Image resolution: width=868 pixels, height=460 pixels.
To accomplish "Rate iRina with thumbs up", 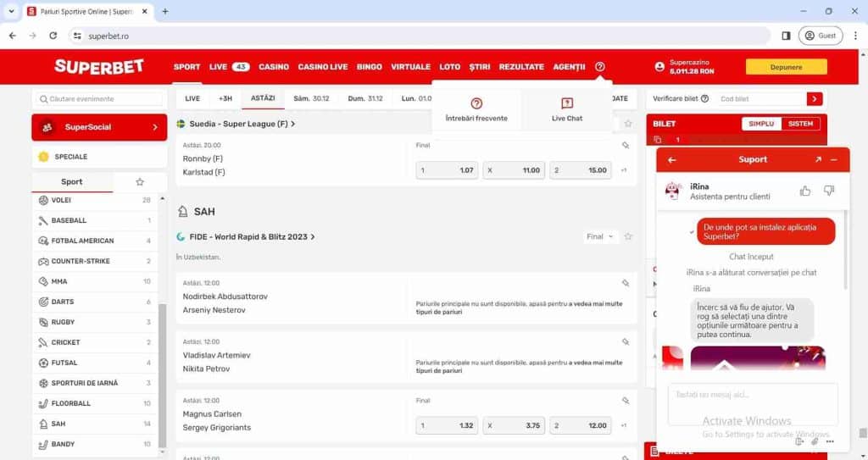I will pos(805,191).
